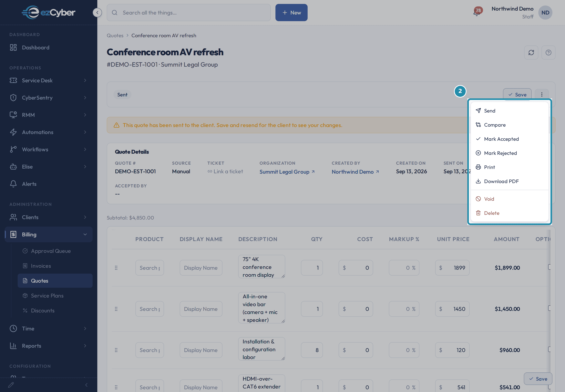The width and height of the screenshot is (565, 392).
Task: Expand the Workflows section
Action: pos(49,149)
